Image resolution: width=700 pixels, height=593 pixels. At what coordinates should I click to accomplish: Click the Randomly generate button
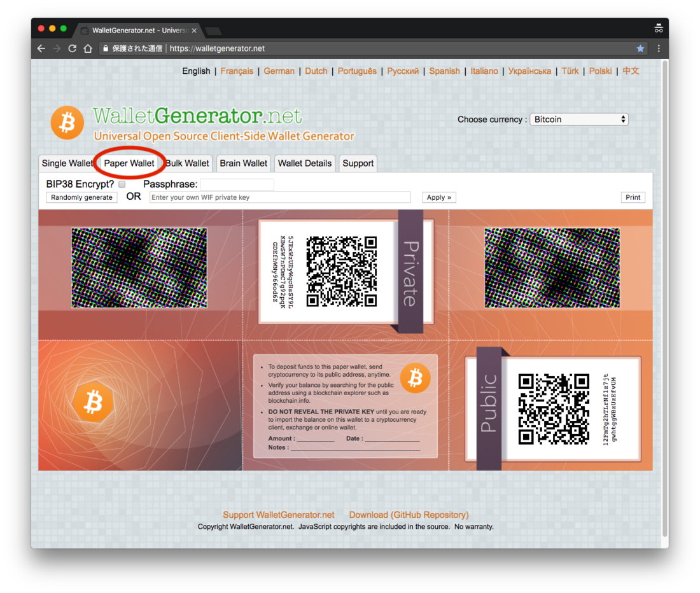tap(81, 197)
